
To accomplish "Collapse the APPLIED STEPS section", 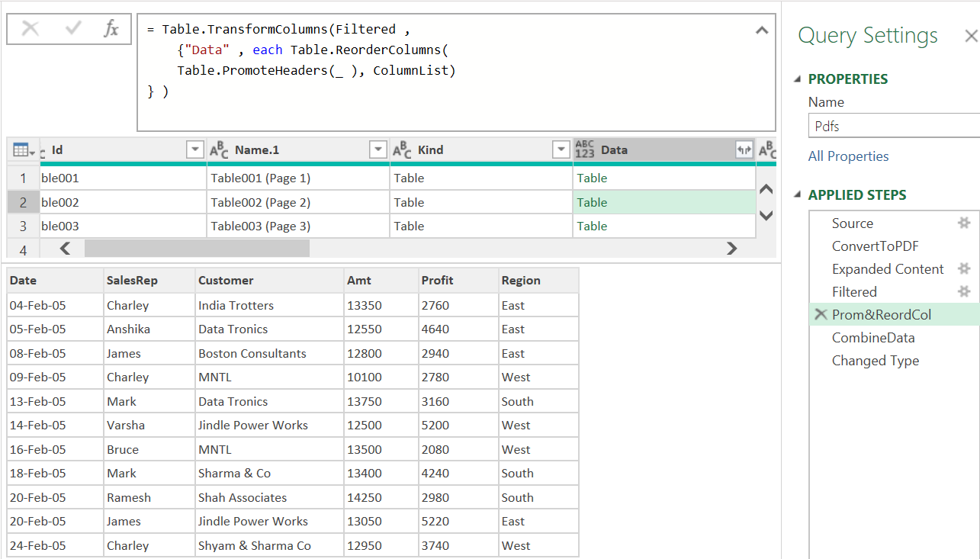I will (798, 195).
